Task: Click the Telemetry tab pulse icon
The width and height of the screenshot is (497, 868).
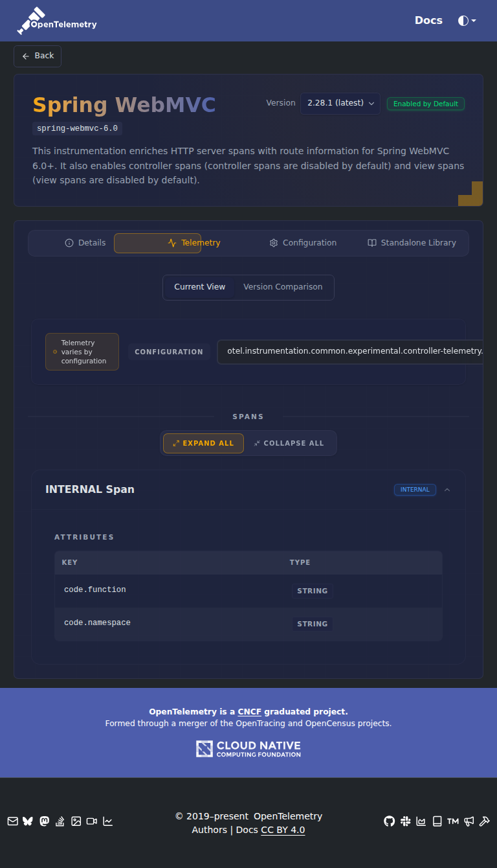Action: (172, 243)
